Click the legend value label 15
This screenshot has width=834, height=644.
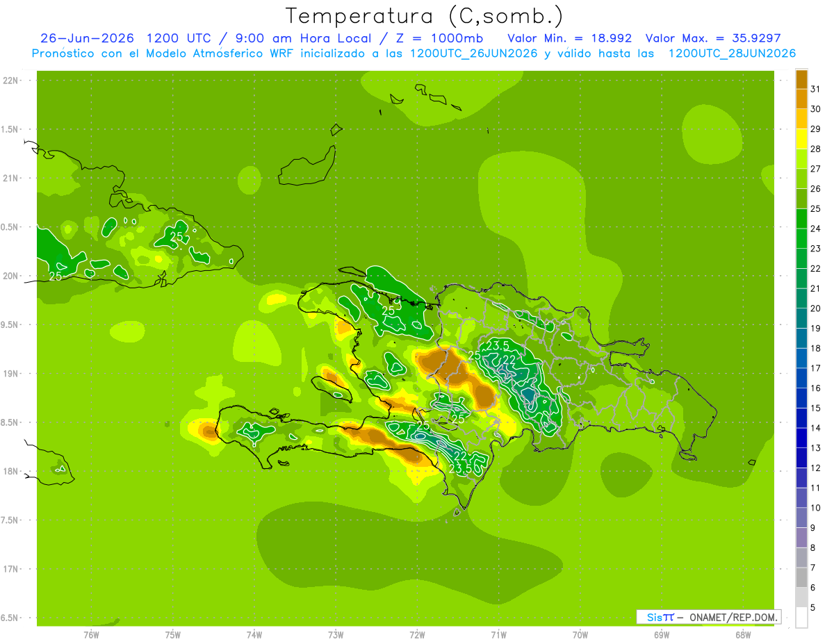tap(815, 408)
